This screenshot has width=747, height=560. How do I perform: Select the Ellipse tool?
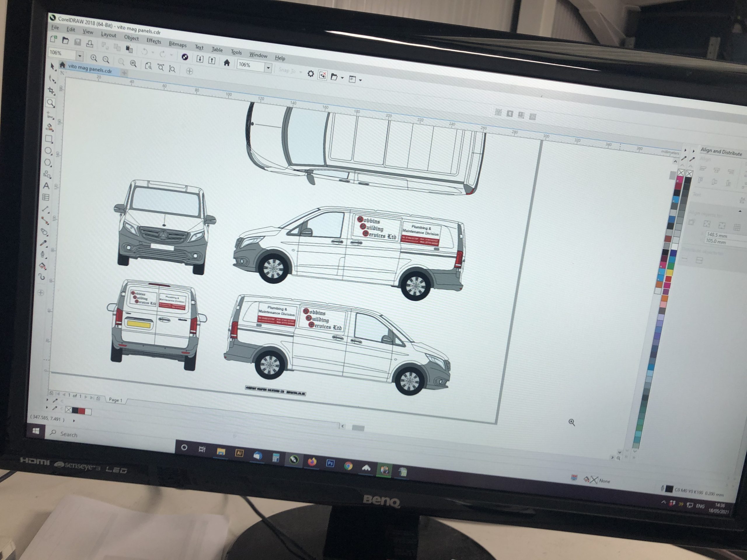pos(48,151)
